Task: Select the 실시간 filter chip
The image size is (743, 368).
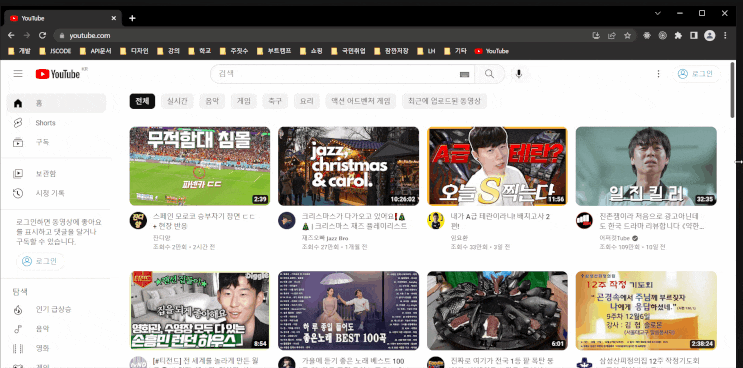Action: pyautogui.click(x=177, y=101)
